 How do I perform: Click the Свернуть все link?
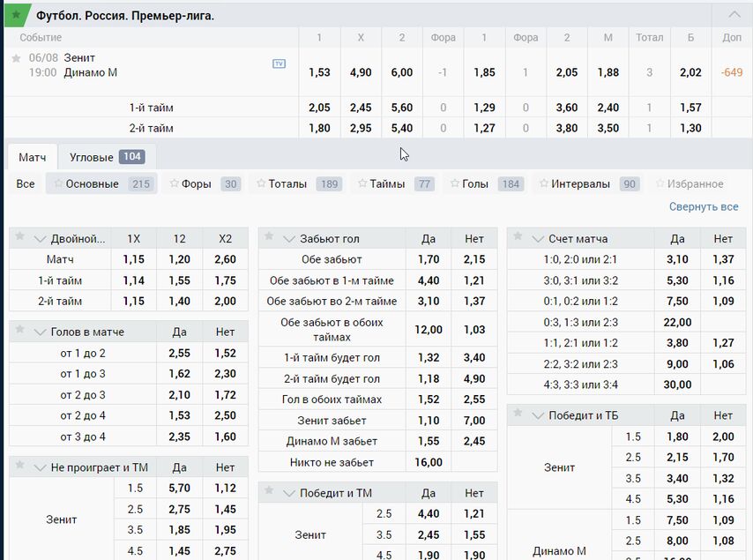point(704,206)
